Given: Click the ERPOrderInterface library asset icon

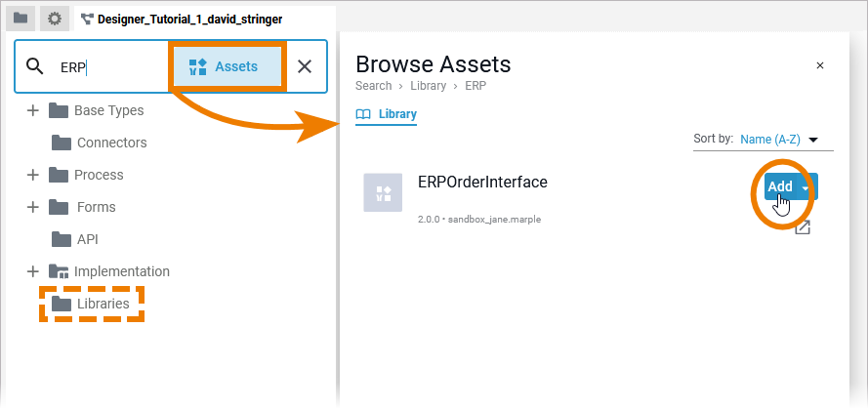Looking at the screenshot, I should [x=383, y=192].
